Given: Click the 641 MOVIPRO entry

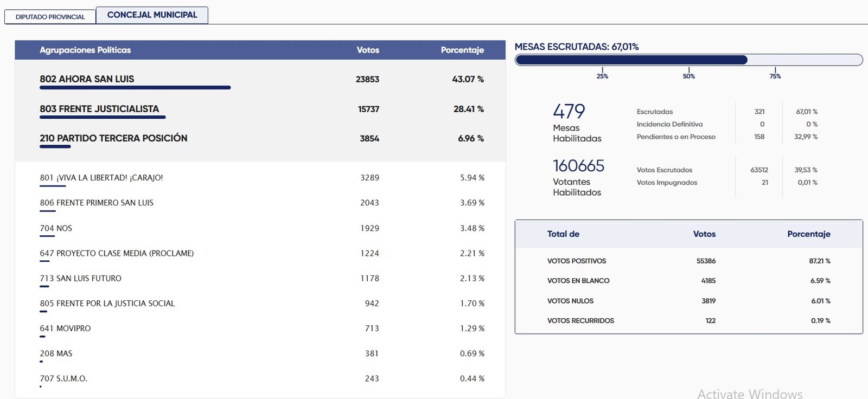Looking at the screenshot, I should 65,329.
